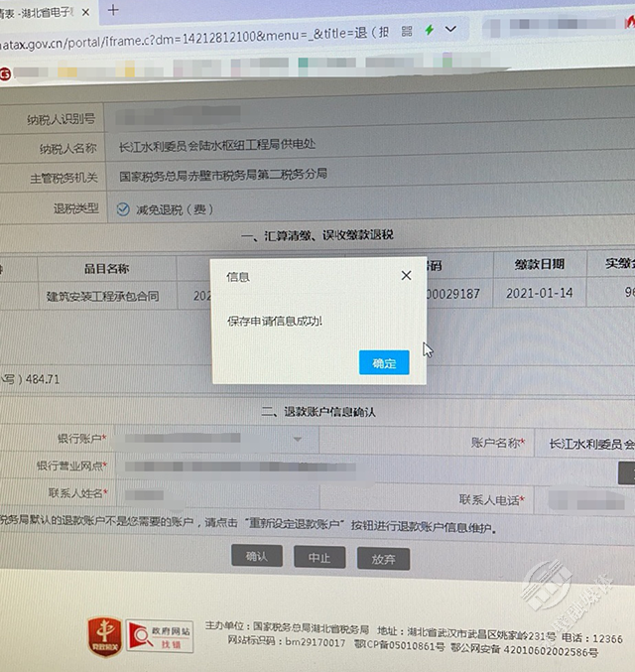Open the 银行账户 dropdown arrow

coord(298,439)
